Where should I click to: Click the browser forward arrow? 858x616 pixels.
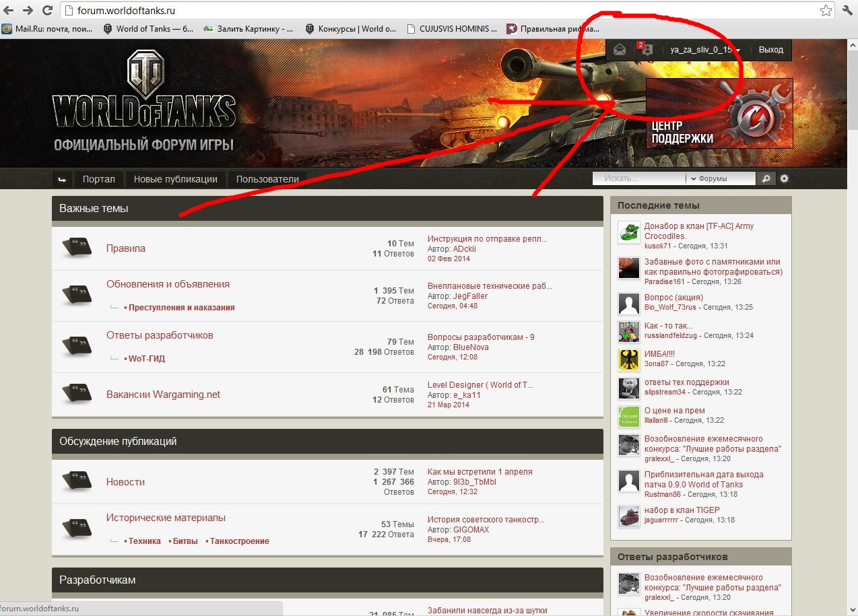tap(28, 10)
